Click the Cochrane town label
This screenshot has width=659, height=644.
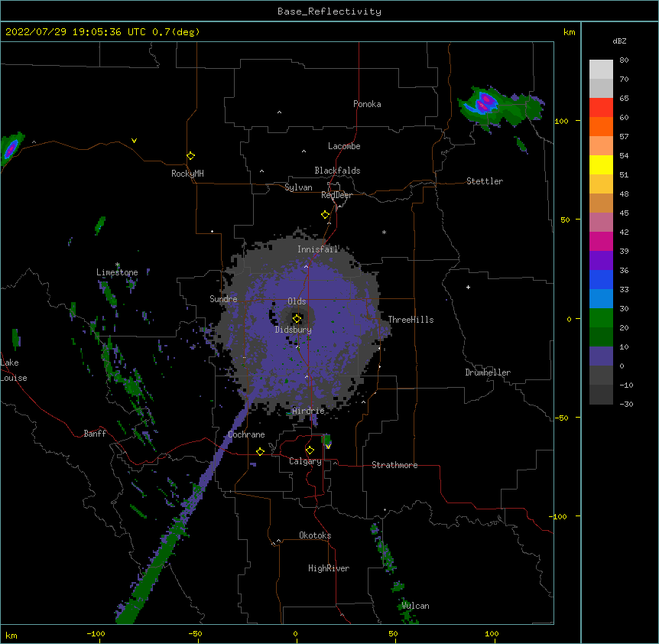point(246,434)
